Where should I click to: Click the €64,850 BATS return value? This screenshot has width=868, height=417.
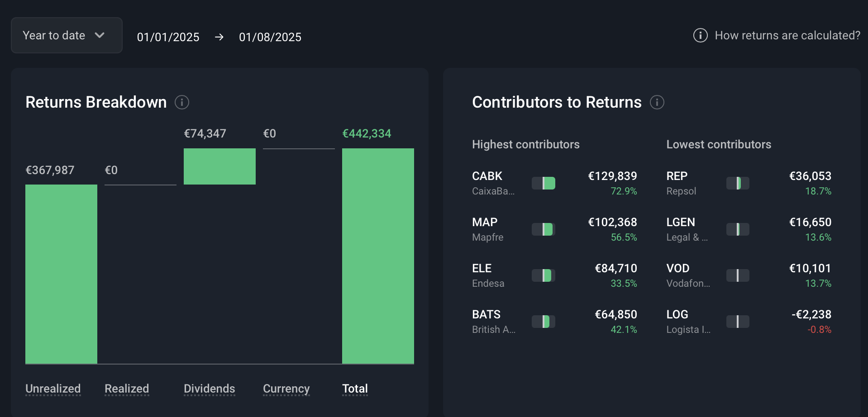point(616,314)
